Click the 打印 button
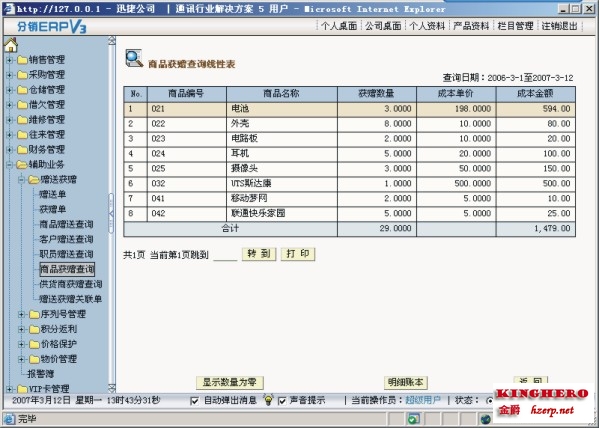599x428 pixels. coord(298,254)
